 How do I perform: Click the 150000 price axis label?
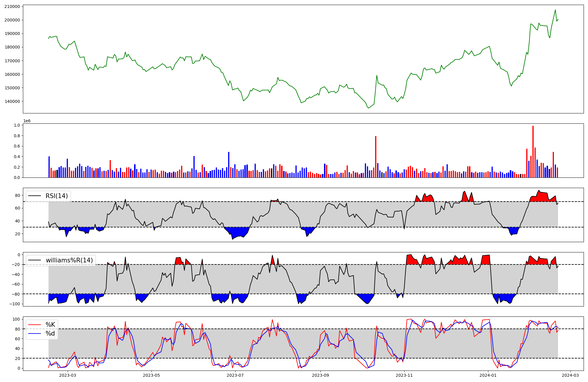12,88
